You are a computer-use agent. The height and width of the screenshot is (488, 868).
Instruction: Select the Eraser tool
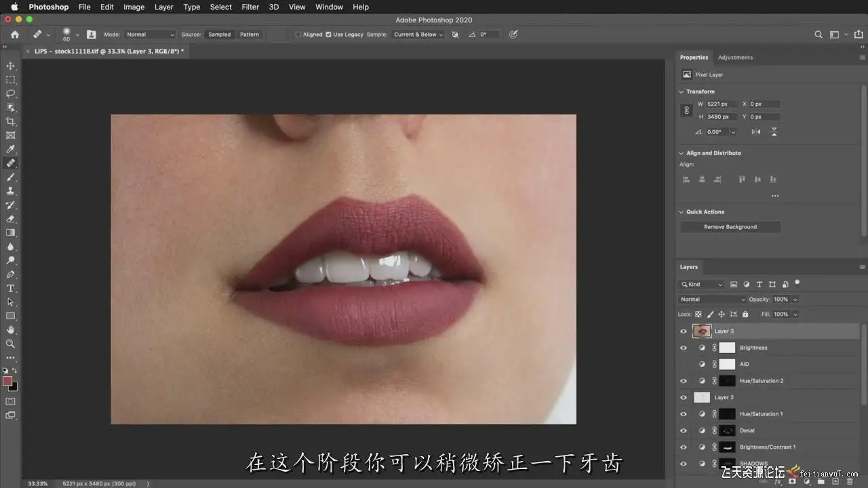click(x=11, y=219)
